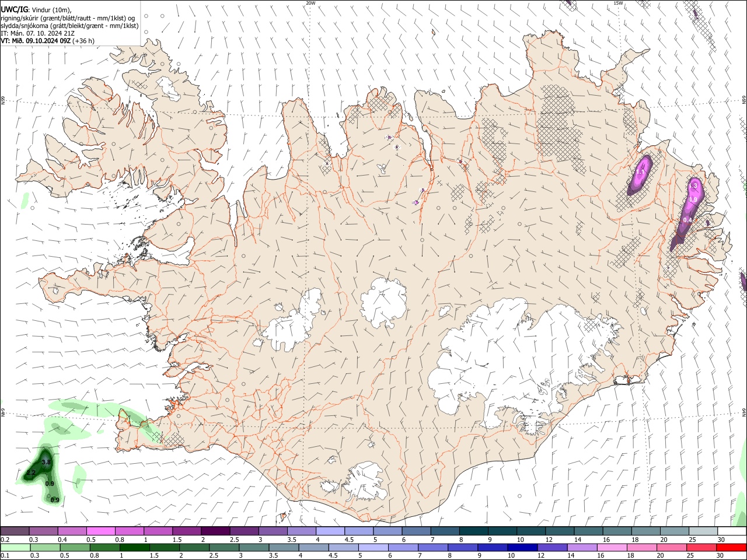Pick the white 30 swatch in upper scale

point(731,531)
